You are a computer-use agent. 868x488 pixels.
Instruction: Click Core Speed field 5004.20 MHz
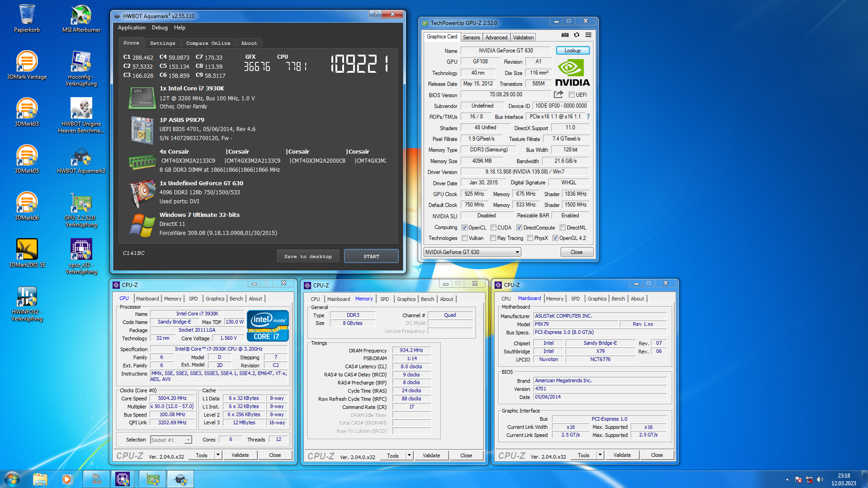click(x=172, y=399)
